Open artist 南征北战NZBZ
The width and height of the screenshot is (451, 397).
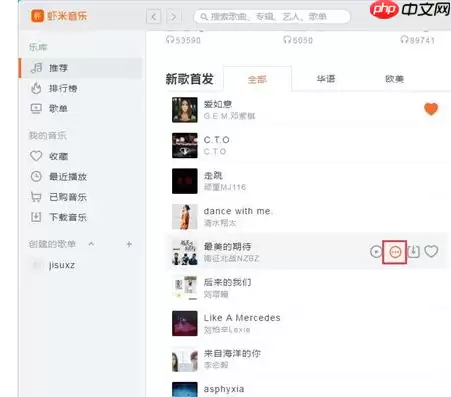(231, 258)
